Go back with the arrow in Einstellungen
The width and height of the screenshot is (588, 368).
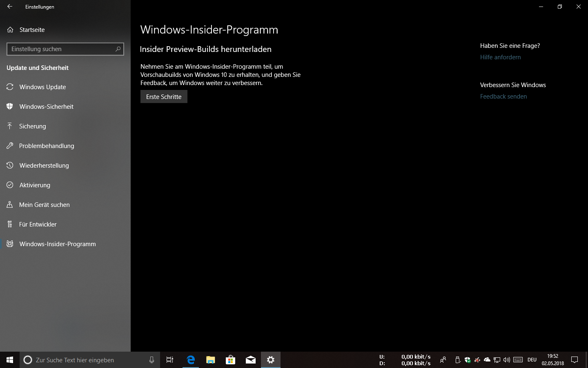(10, 7)
